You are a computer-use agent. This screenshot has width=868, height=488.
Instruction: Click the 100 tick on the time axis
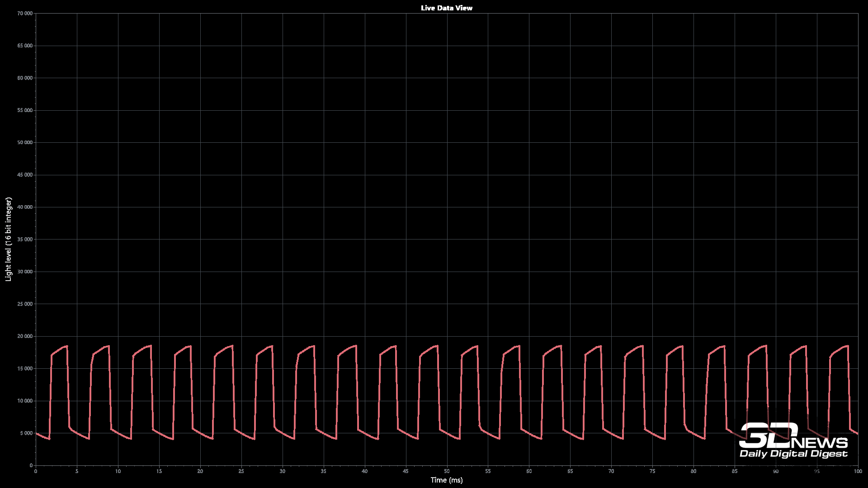click(x=858, y=471)
